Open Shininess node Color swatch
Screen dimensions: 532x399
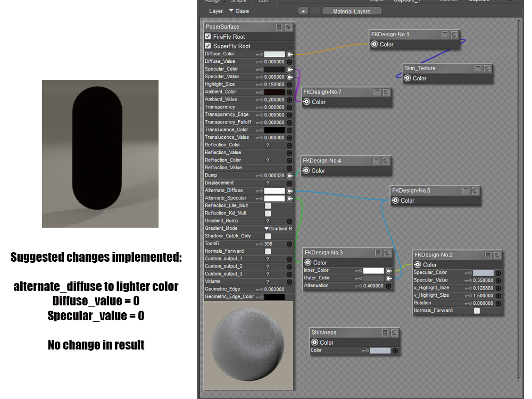coord(380,351)
